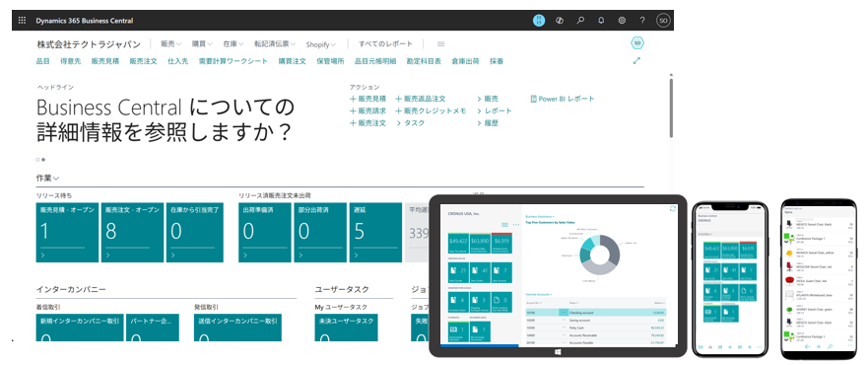
Task: Open the 未決ユーザータスク tile
Action: pyautogui.click(x=347, y=328)
